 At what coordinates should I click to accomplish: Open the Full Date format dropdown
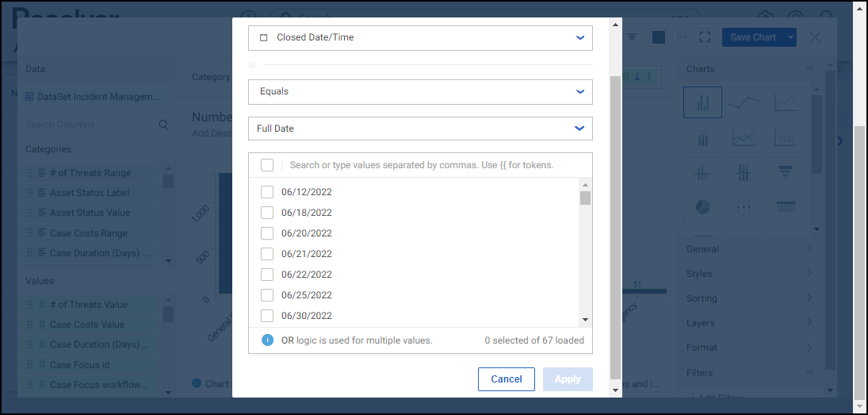point(420,128)
